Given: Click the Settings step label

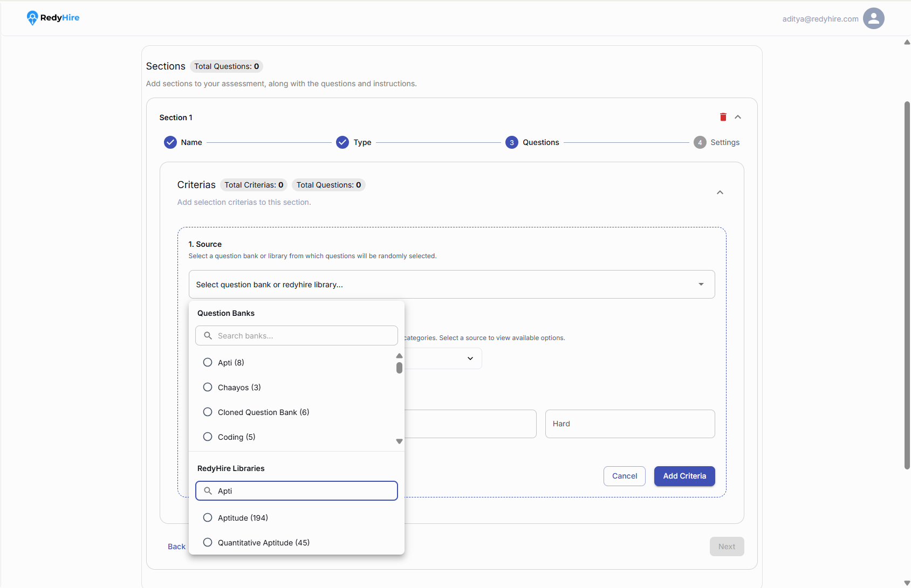Looking at the screenshot, I should (x=725, y=142).
